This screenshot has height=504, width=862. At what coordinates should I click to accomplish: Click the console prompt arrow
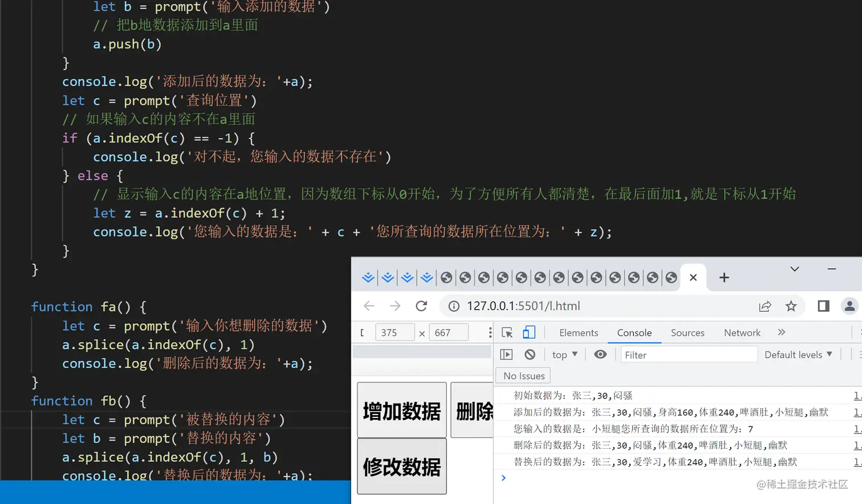point(503,478)
